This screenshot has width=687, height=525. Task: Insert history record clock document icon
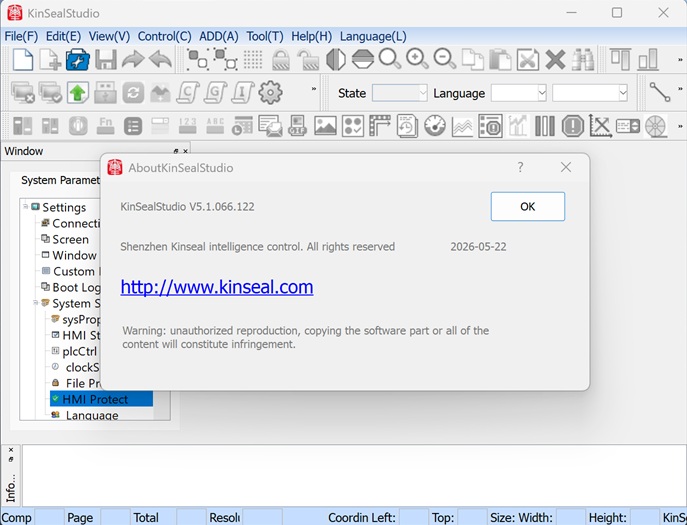coord(407,126)
